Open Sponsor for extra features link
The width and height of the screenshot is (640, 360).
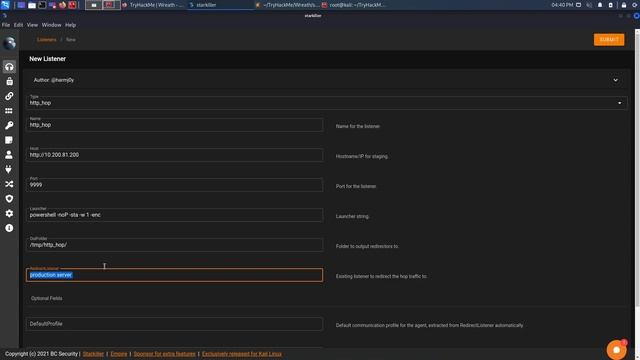pos(164,354)
